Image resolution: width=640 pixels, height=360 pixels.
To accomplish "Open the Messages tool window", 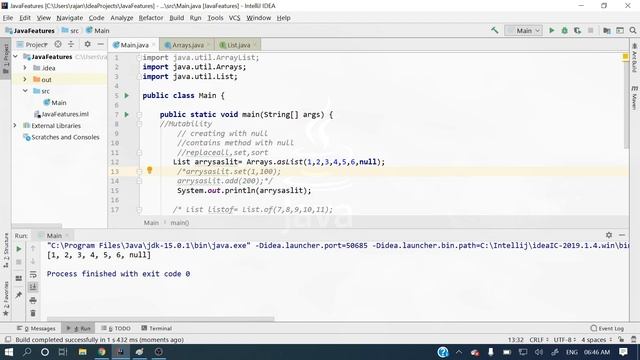I will [36, 328].
